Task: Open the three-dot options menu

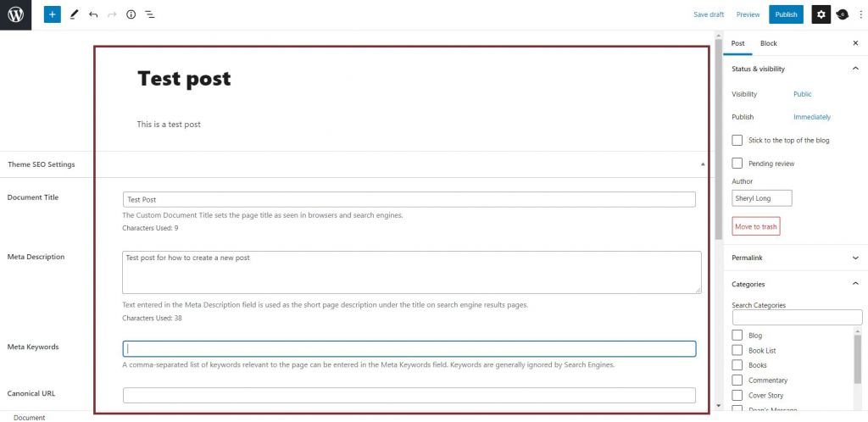Action: (x=860, y=14)
